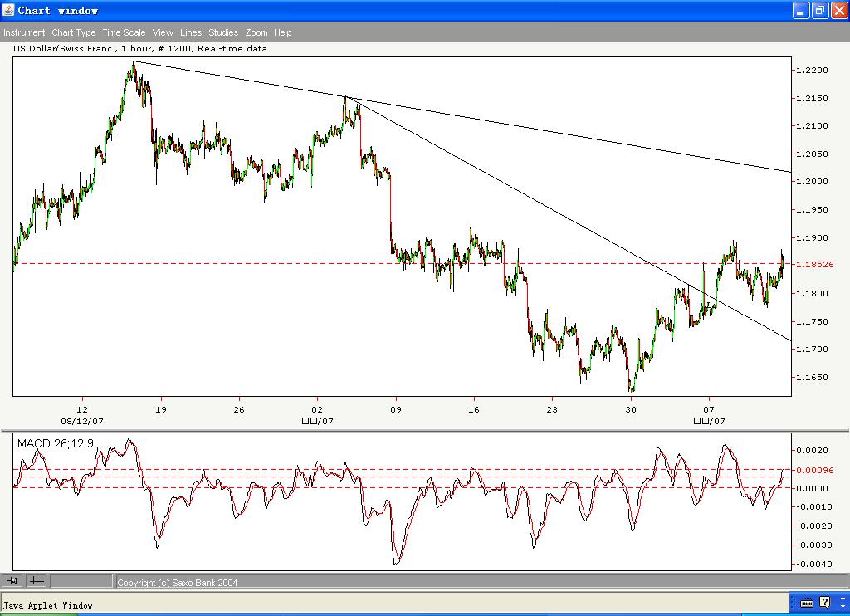850x616 pixels.
Task: Click the 1.1650 price axis label
Action: [812, 377]
